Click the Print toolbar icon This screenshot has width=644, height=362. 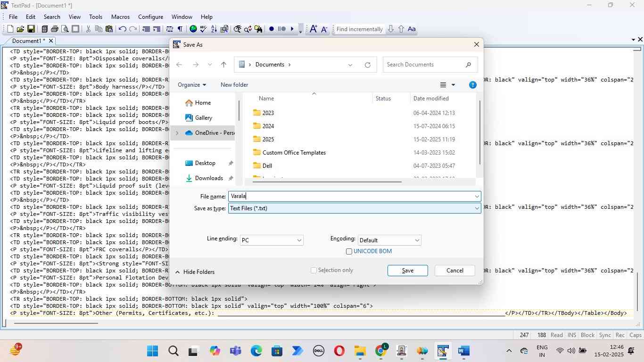point(55,29)
